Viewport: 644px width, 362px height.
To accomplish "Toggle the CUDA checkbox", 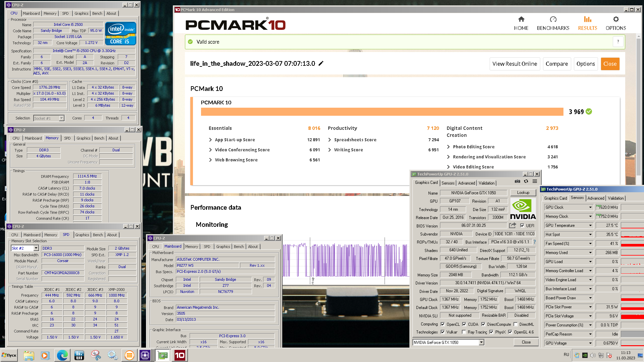I will click(464, 324).
